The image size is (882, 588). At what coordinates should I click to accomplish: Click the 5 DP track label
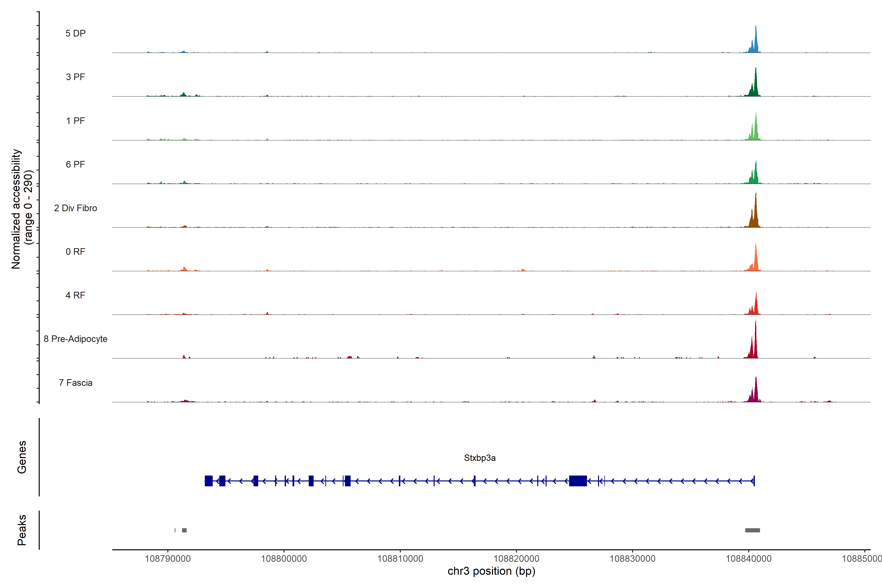[x=75, y=33]
